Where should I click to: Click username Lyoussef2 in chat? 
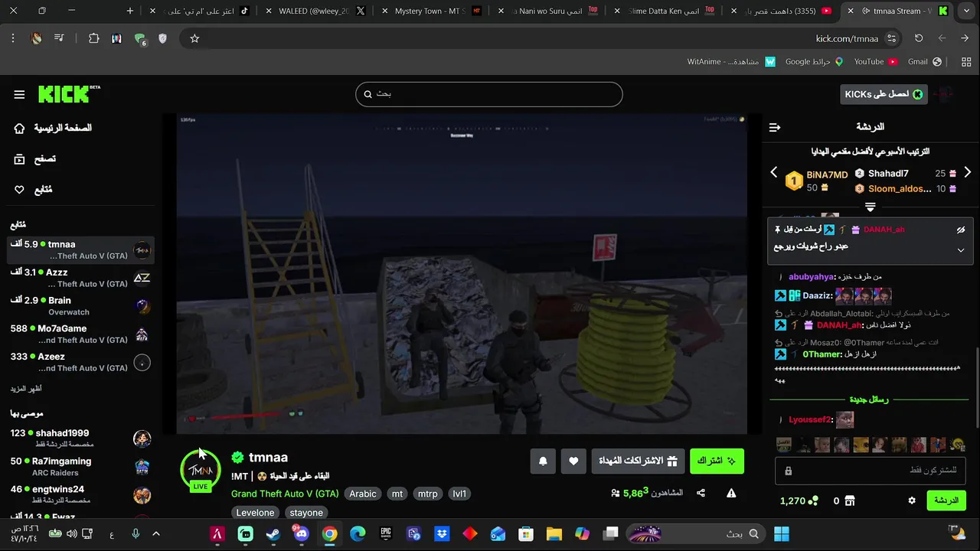tap(811, 419)
